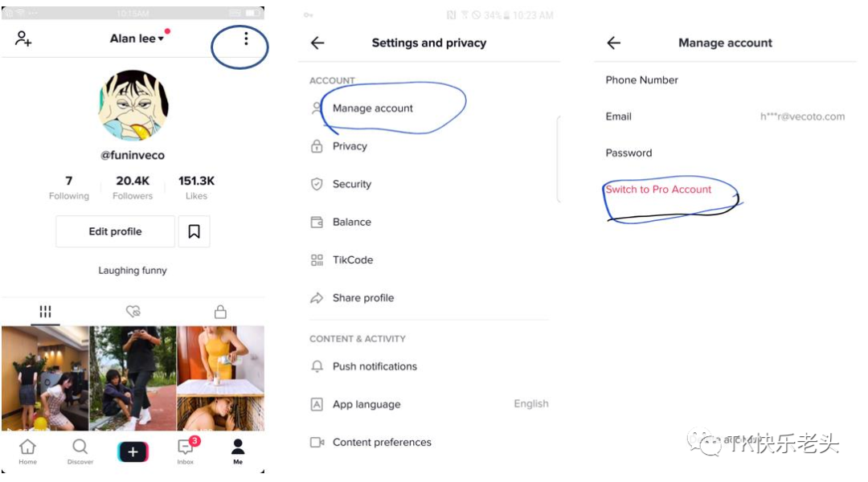Tap the plus create video button
Viewport: 868px width, 482px height.
coord(133,452)
